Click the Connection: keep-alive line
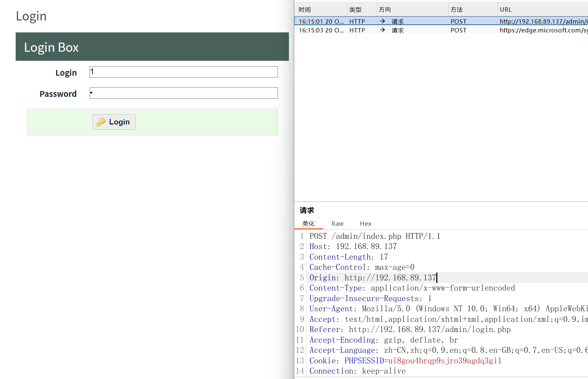The width and height of the screenshot is (588, 379). point(357,371)
